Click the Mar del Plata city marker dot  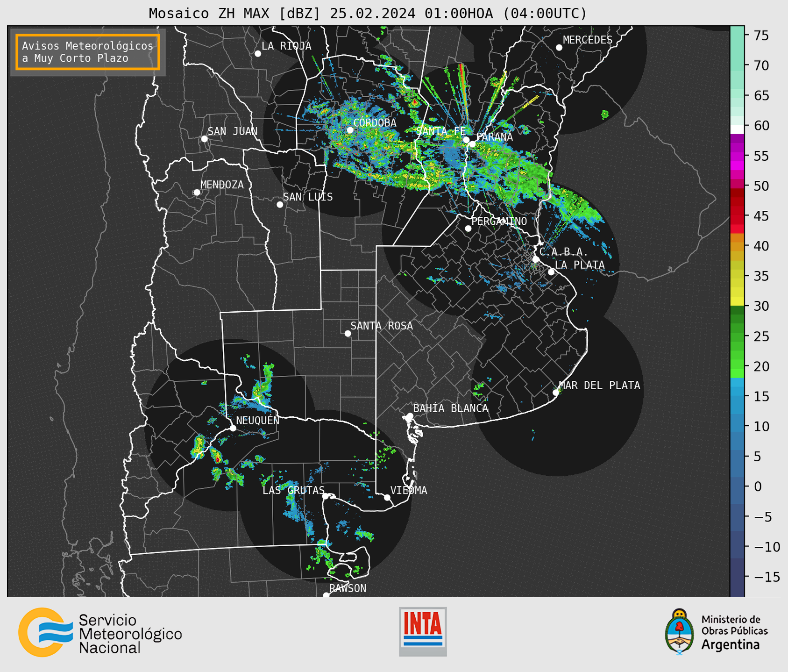tap(556, 393)
